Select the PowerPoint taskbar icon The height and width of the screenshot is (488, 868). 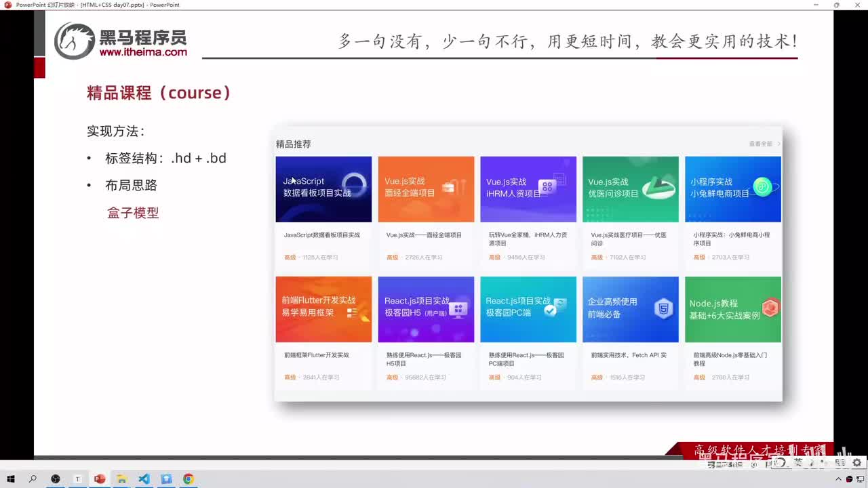click(100, 479)
